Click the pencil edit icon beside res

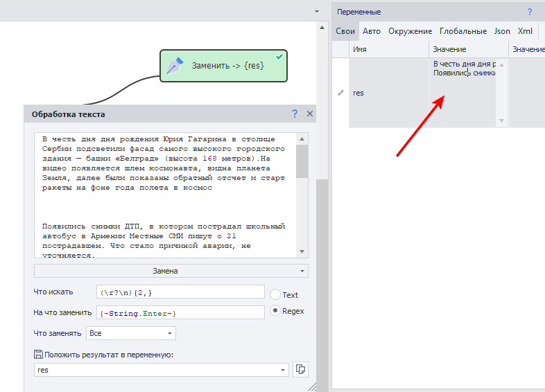[340, 92]
